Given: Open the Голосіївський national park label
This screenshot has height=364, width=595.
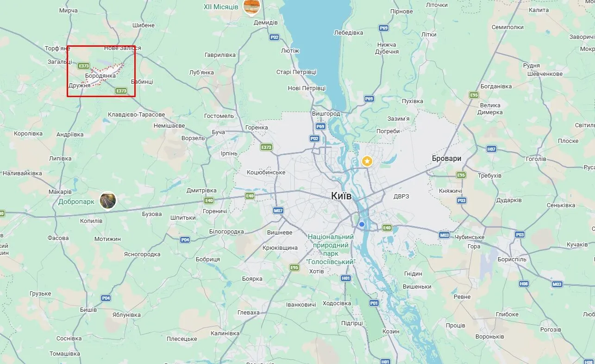Looking at the screenshot, I should point(331,249).
